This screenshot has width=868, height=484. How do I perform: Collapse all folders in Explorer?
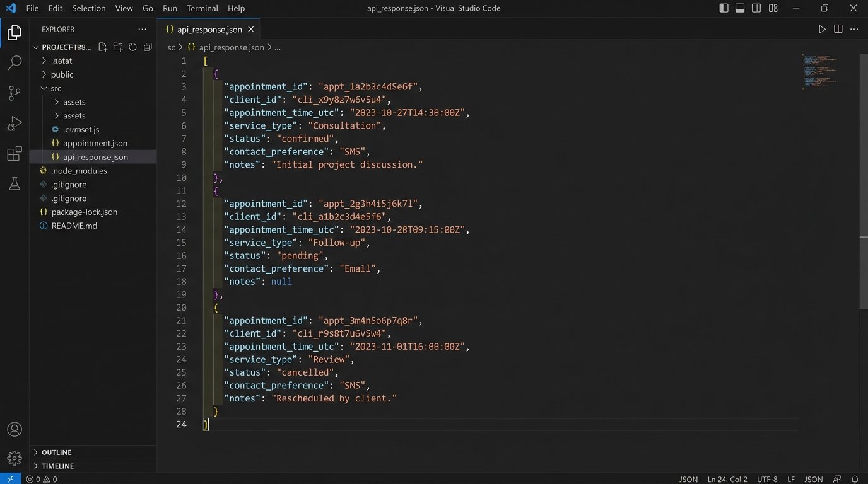point(148,47)
